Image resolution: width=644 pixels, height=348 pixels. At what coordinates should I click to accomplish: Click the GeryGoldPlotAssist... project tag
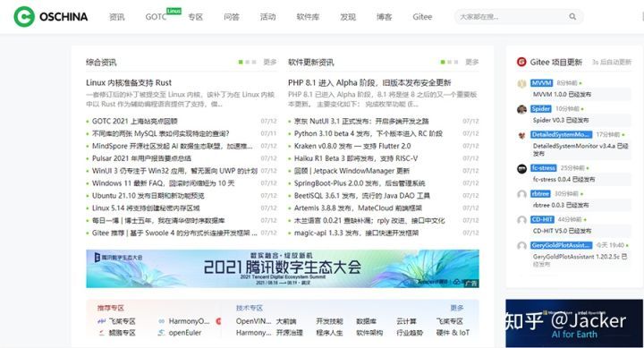click(x=561, y=246)
